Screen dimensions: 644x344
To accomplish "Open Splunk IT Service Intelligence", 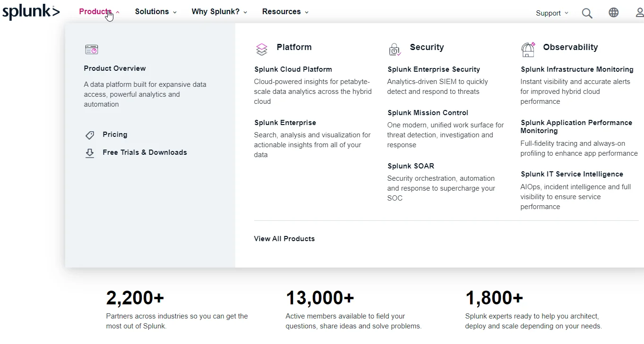I will point(572,174).
